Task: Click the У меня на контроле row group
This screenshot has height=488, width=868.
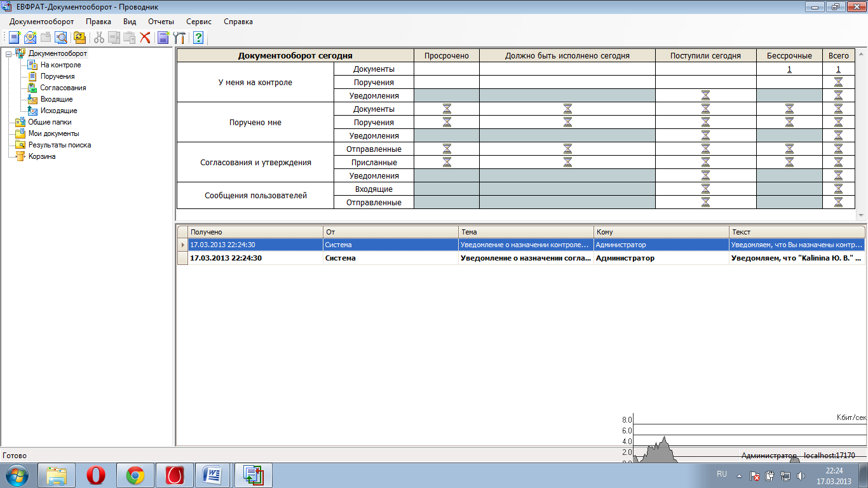Action: tap(255, 83)
